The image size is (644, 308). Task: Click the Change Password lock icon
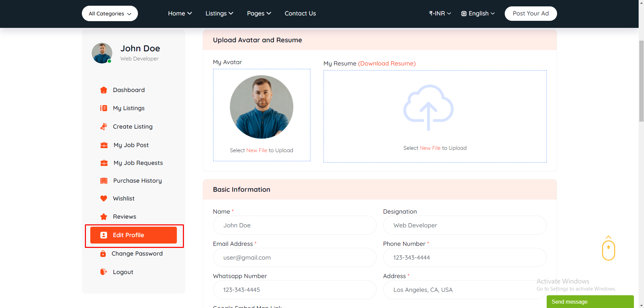103,254
